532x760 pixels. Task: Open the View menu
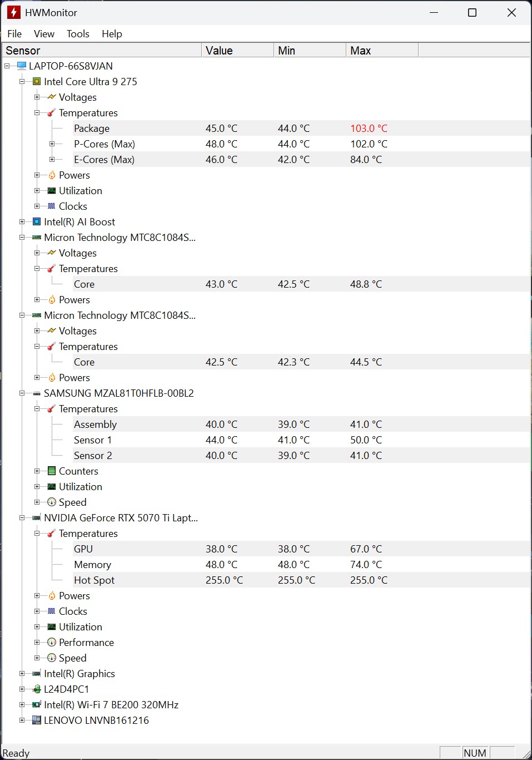click(x=44, y=34)
